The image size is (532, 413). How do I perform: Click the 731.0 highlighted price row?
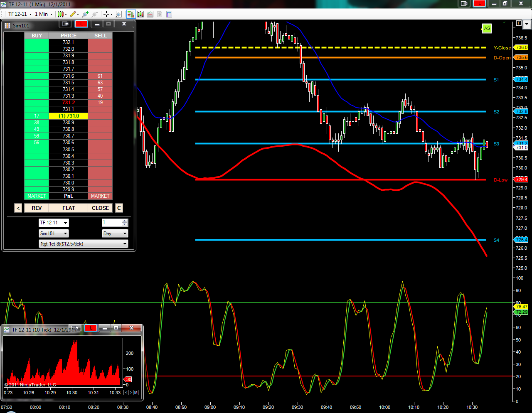[x=69, y=116]
